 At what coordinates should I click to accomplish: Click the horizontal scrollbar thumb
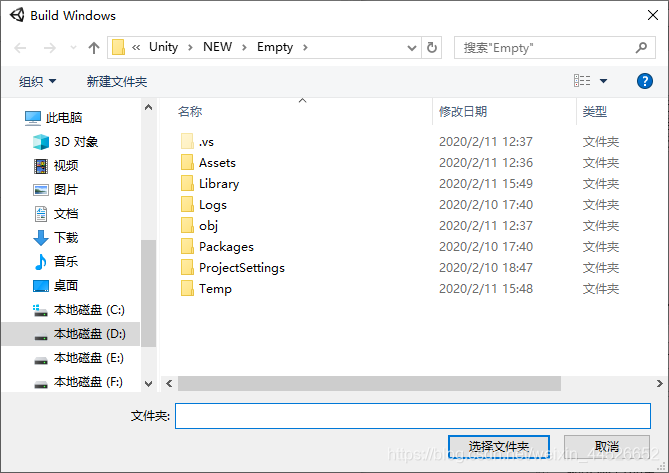[369, 383]
